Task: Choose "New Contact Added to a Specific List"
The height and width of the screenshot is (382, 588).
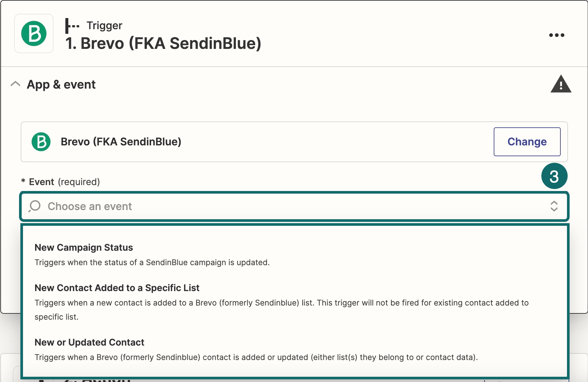Action: click(117, 288)
